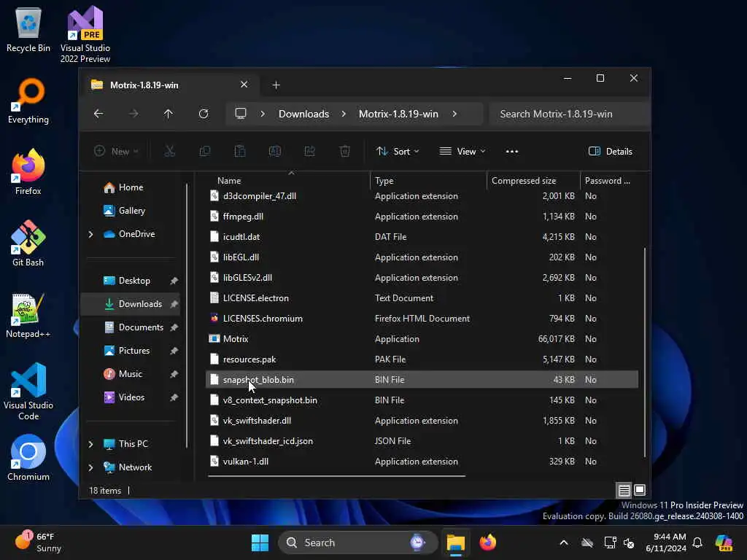Viewport: 747px width, 560px height.
Task: Add a new Explorer tab
Action: (276, 85)
